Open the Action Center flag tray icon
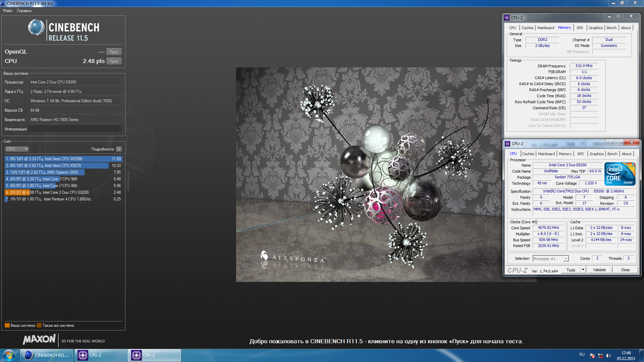Screen dimensions: 644x362 [x=592, y=356]
